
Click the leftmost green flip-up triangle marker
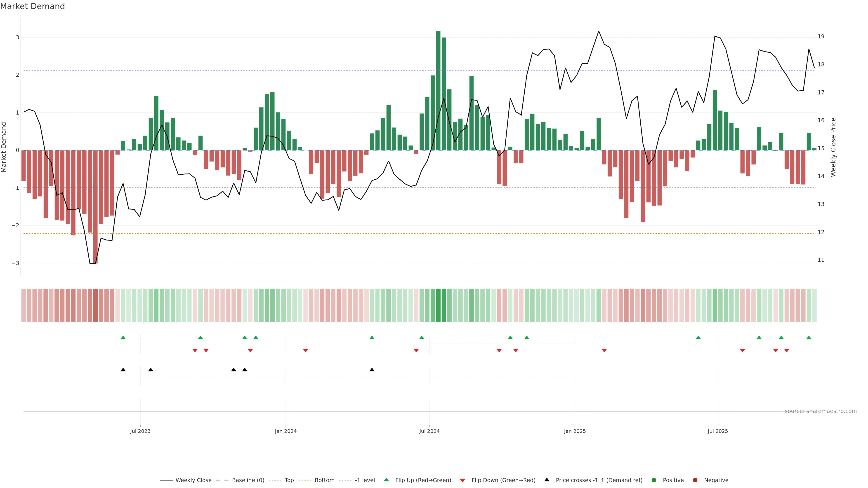[123, 338]
